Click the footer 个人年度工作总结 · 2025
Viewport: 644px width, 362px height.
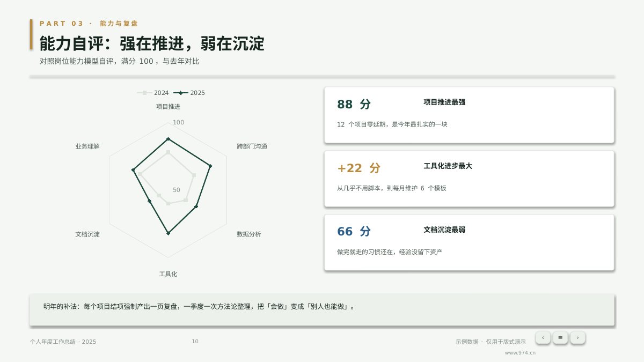click(x=63, y=342)
